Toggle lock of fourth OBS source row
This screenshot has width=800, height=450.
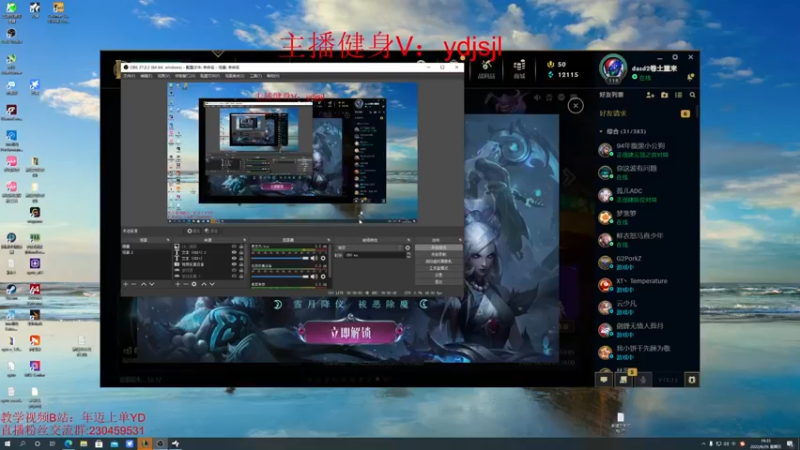(241, 264)
